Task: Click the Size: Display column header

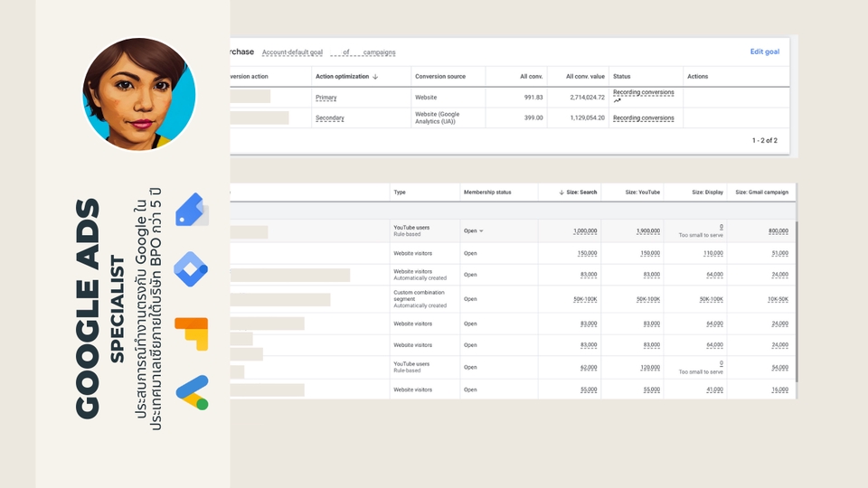Action: [707, 192]
